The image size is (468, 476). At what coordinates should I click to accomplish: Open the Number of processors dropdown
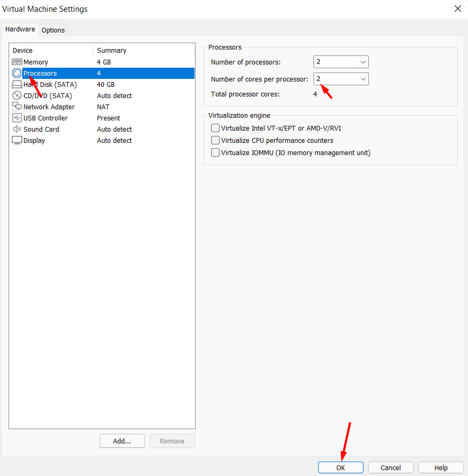pos(341,62)
